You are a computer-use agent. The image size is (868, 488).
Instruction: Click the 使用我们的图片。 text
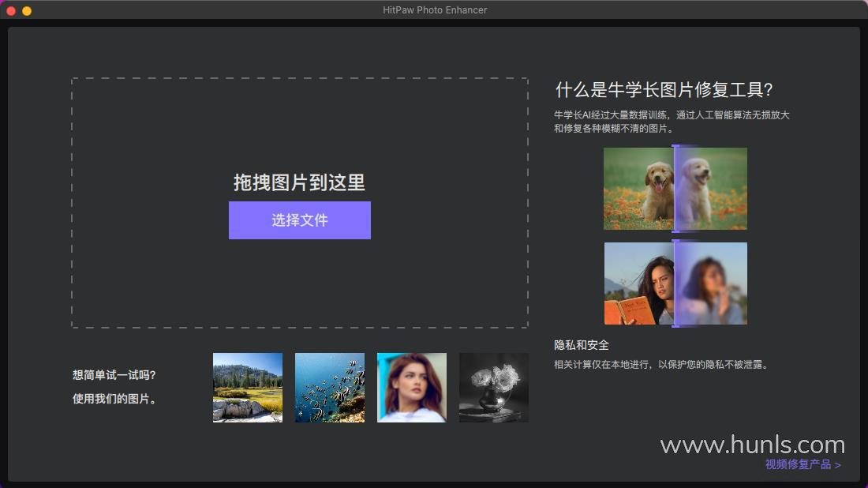[114, 399]
